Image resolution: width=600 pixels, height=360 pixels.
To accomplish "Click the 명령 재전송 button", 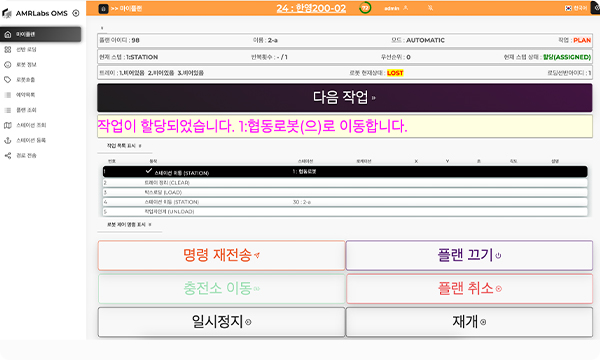I will 222,255.
